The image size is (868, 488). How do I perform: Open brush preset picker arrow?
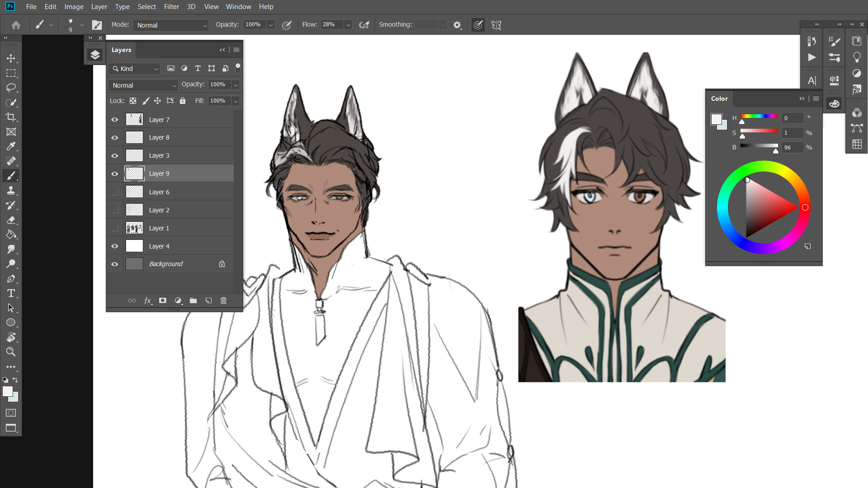(x=82, y=25)
